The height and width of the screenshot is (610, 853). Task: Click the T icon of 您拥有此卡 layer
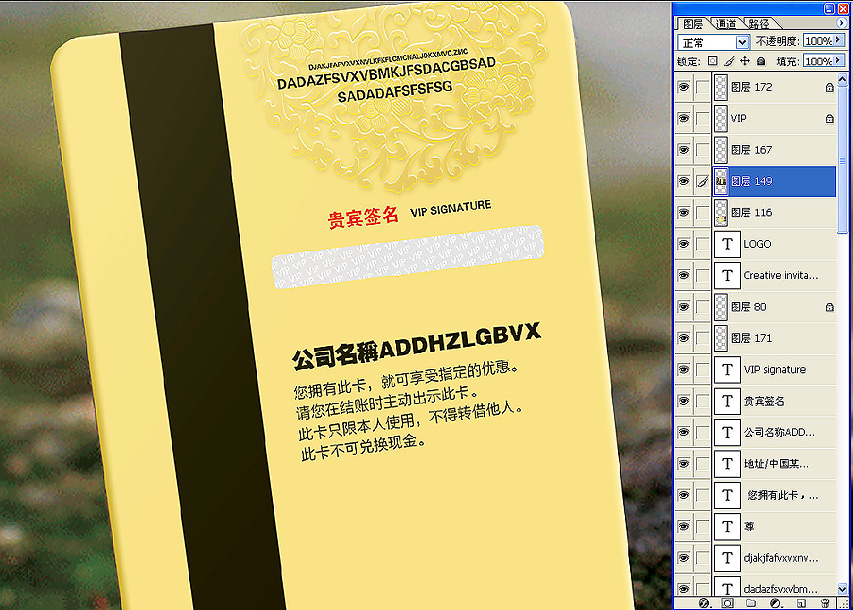point(727,495)
